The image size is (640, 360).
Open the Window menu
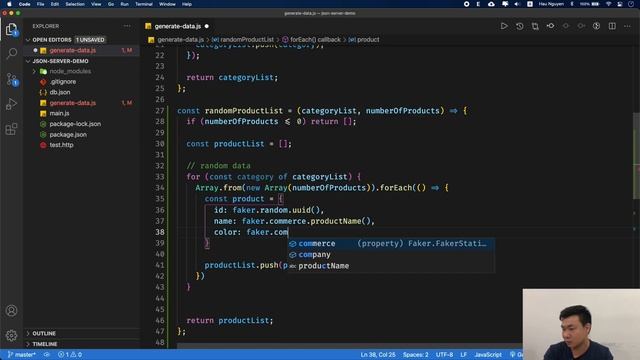coord(167,4)
